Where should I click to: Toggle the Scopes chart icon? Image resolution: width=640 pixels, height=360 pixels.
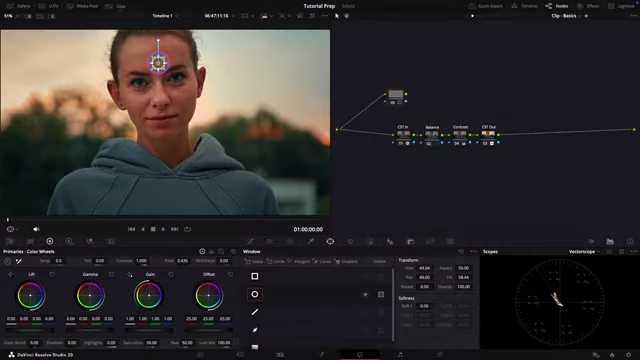coord(610,242)
